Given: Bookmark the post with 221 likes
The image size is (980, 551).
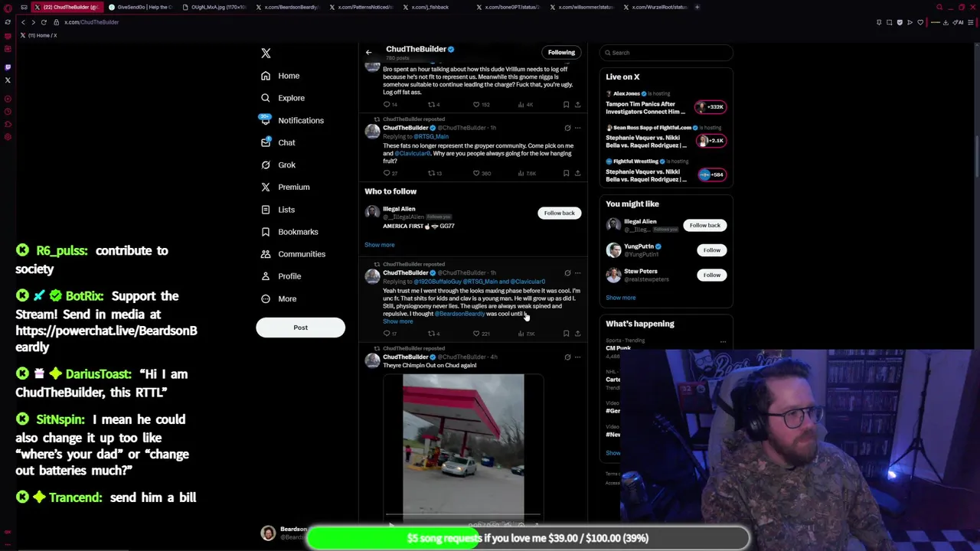Looking at the screenshot, I should tap(566, 334).
